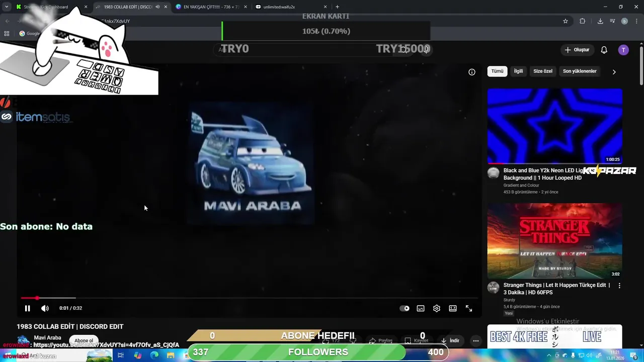Open the Copilot icon on the taskbar

point(137,355)
